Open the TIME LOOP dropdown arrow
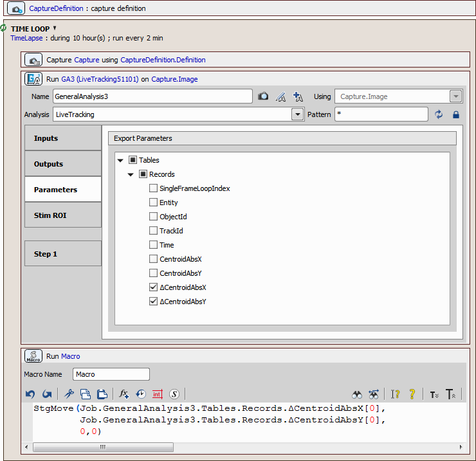Screen dimensions: 476x461 click(x=55, y=28)
